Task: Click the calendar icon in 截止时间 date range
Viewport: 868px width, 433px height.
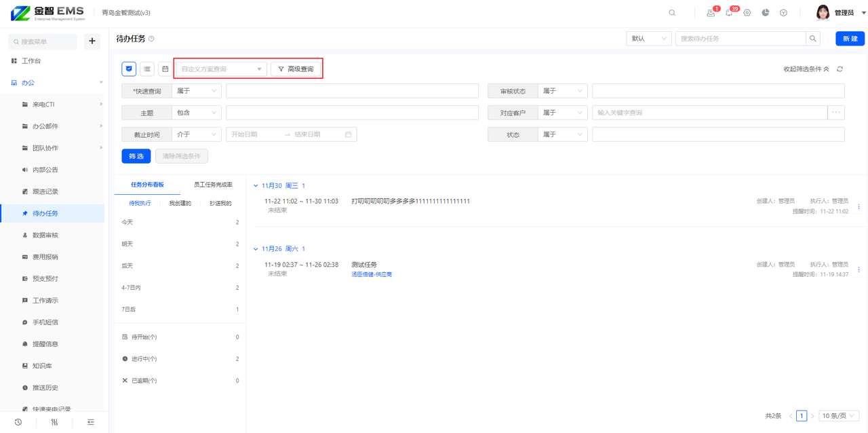Action: click(349, 134)
